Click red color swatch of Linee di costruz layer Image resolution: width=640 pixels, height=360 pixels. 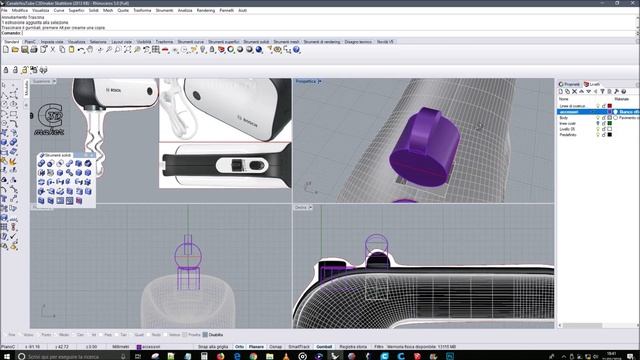(x=610, y=106)
